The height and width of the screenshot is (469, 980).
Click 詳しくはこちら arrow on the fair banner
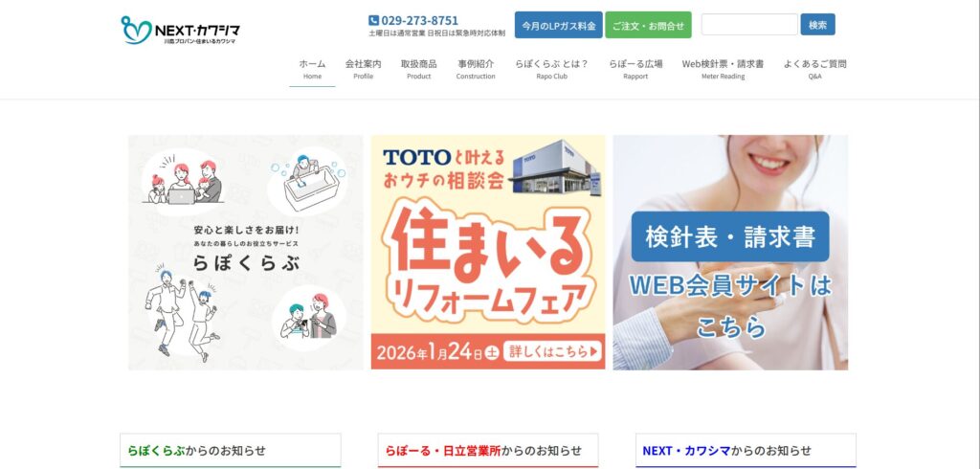553,351
